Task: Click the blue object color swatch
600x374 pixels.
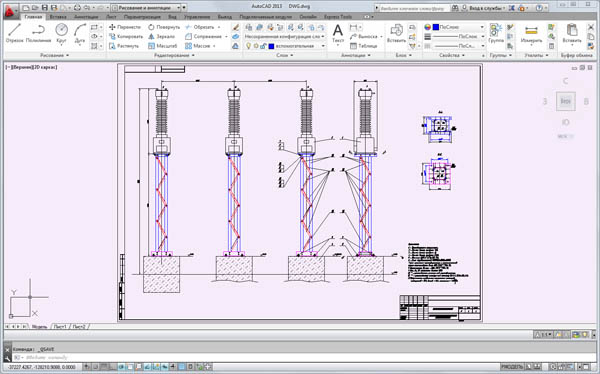Action: pyautogui.click(x=435, y=27)
